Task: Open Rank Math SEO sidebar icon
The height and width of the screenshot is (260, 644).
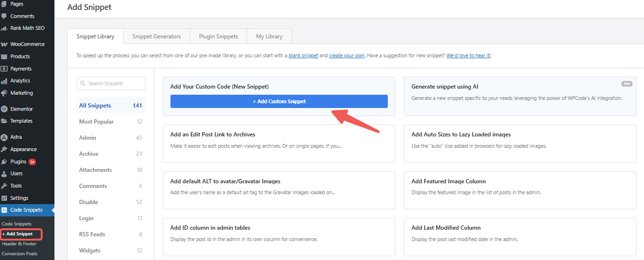Action: (4, 28)
